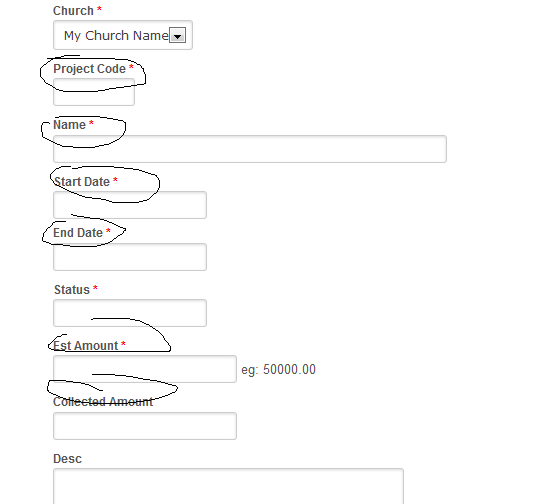The image size is (550, 504).
Task: Click the Est Amount label
Action: (x=86, y=346)
